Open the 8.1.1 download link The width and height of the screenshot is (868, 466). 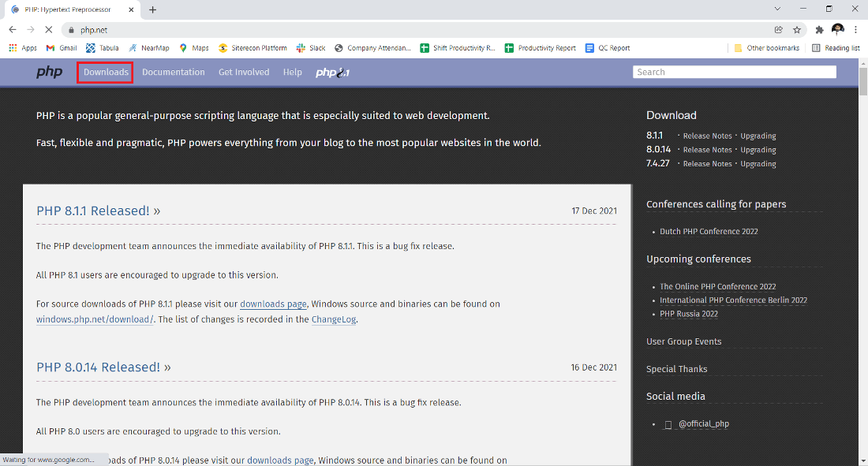654,136
